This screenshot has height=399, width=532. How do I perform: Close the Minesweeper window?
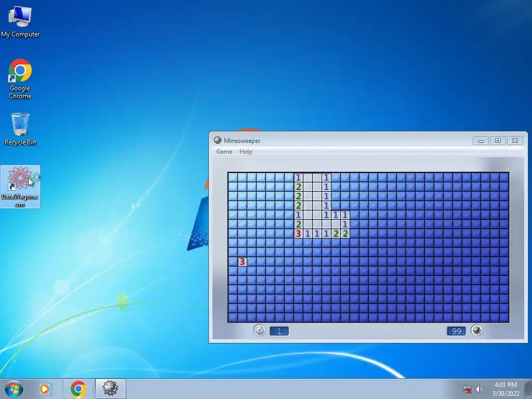tap(515, 140)
